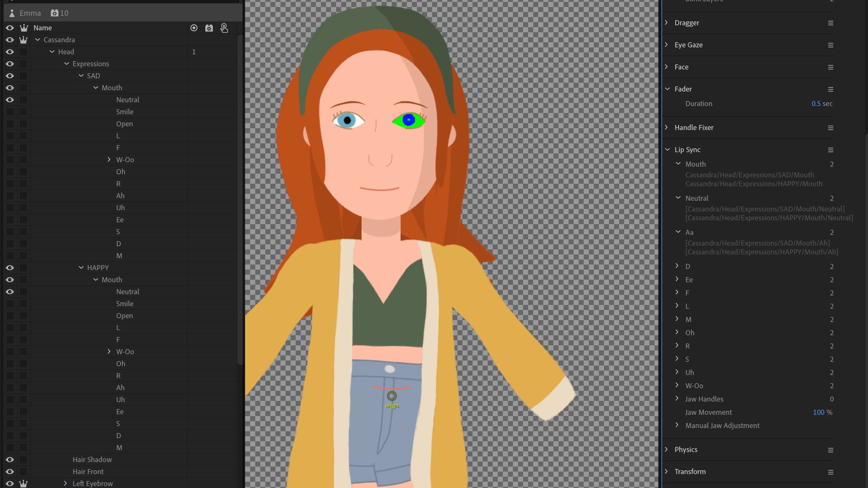Select the HAPPY Ah mouth layer
Viewport: 868px width, 488px height.
click(x=120, y=388)
